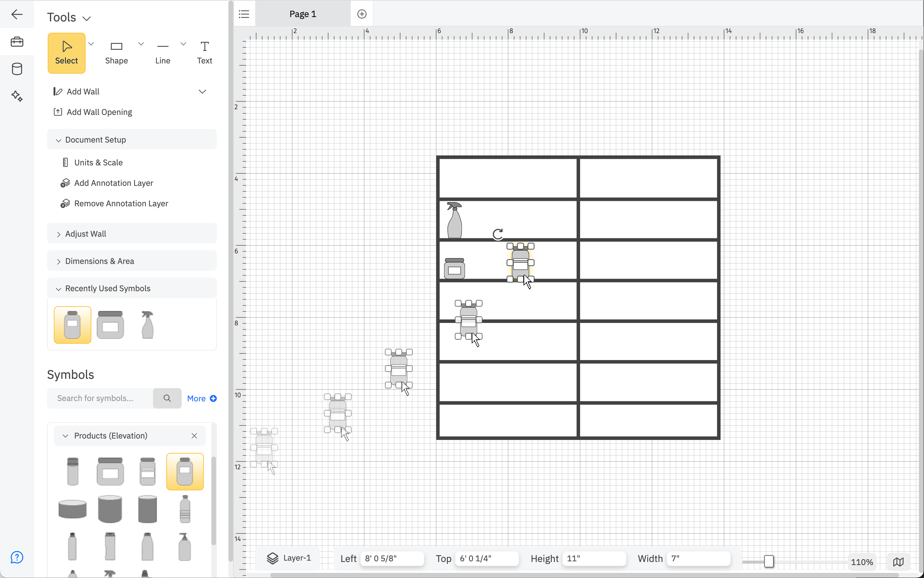Image resolution: width=924 pixels, height=578 pixels.
Task: Open the help question mark icon
Action: click(x=17, y=557)
